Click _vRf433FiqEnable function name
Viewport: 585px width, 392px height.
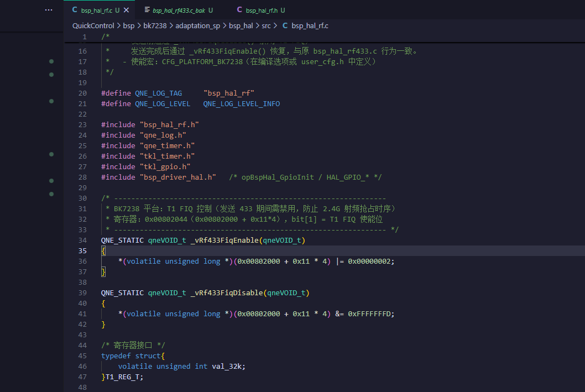tap(224, 240)
